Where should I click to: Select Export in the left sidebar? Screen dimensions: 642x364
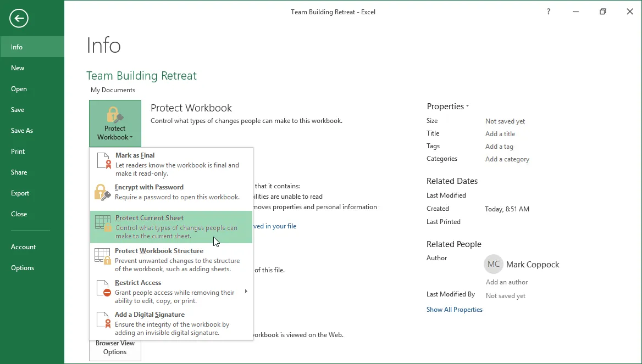coord(20,193)
